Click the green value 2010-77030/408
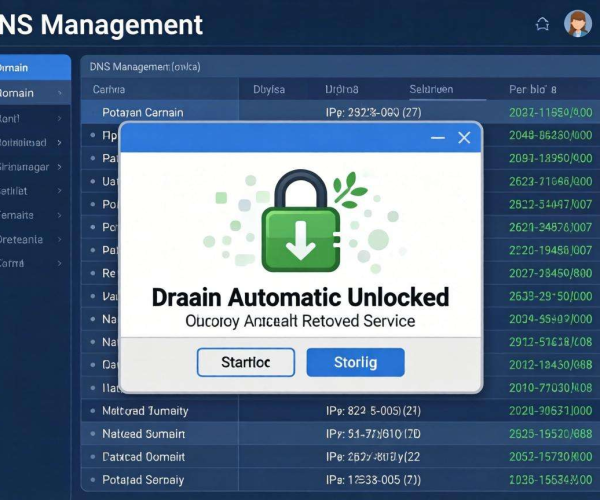Viewport: 600px width, 500px height. coord(551,388)
